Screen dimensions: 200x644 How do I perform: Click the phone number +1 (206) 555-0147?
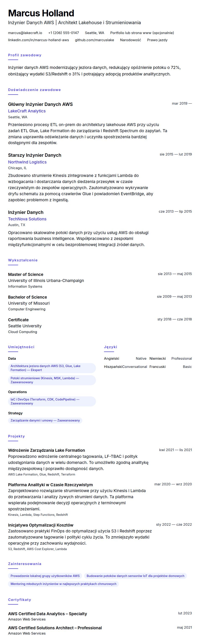tap(63, 33)
